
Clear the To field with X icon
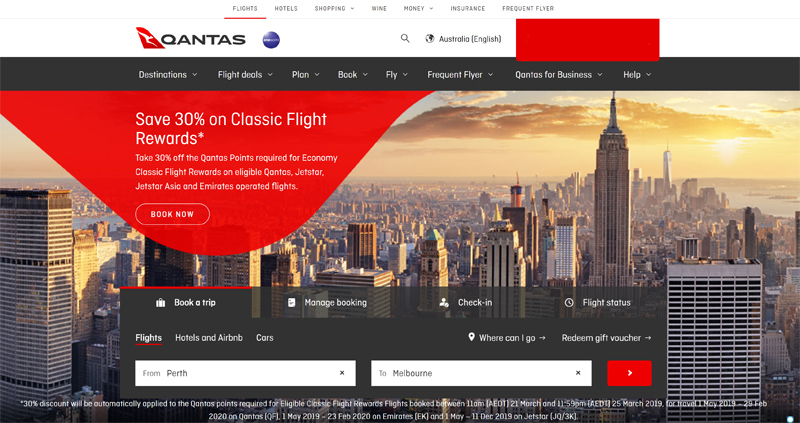[x=578, y=373]
